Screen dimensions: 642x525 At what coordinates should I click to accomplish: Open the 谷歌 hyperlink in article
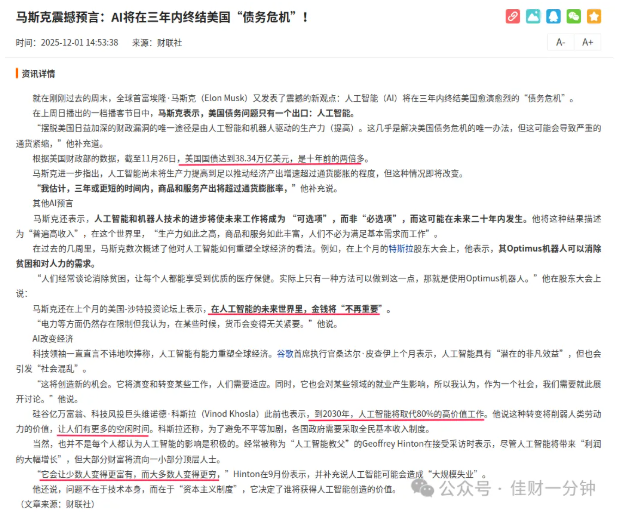[285, 353]
